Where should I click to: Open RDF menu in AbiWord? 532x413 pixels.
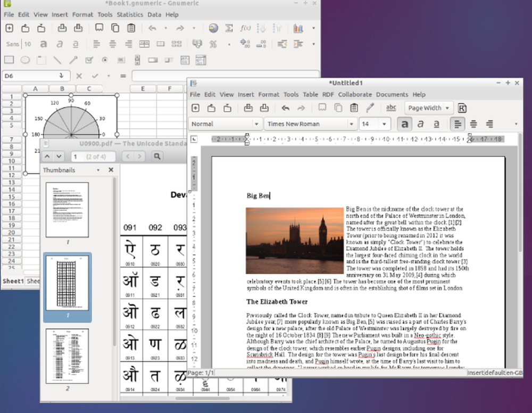pos(328,94)
